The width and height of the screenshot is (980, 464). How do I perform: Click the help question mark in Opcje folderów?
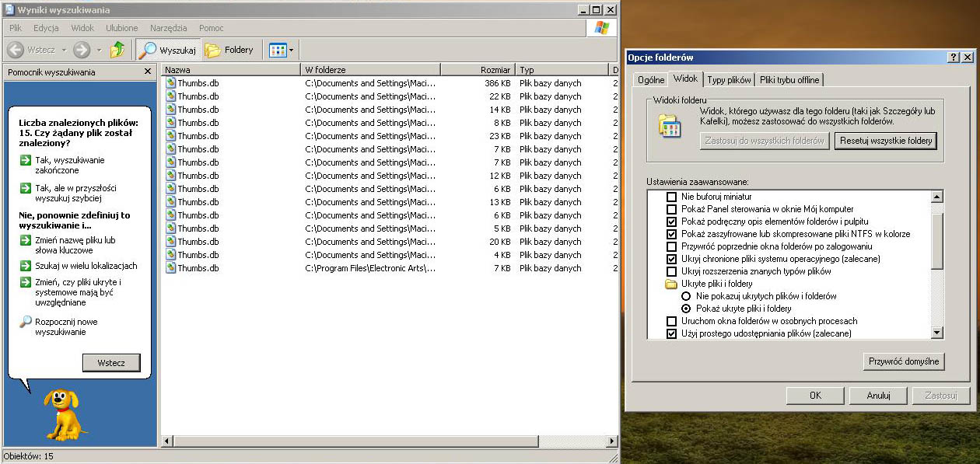954,58
